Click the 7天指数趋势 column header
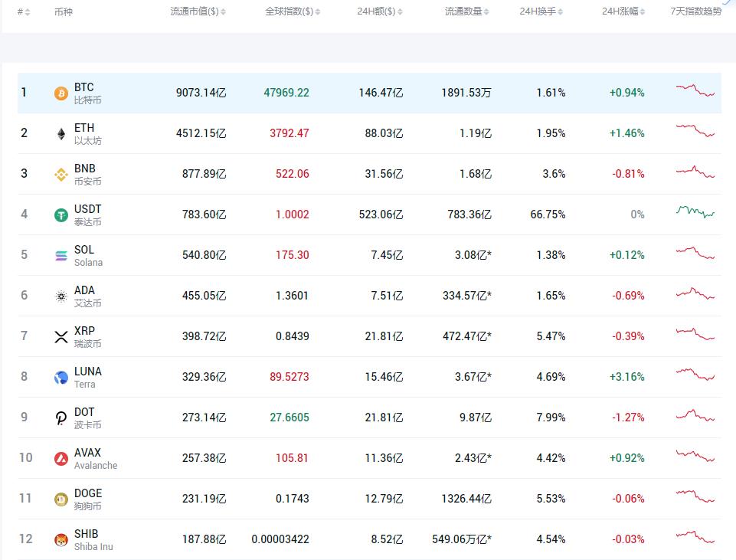736x560 pixels. click(x=695, y=11)
